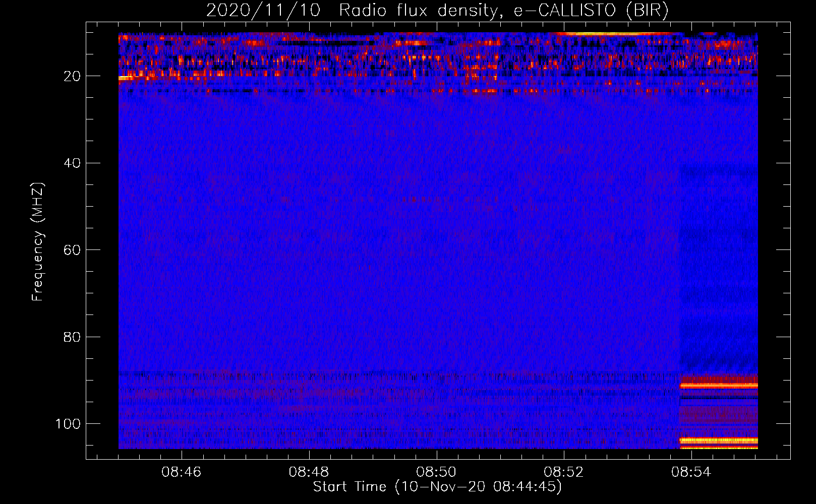The height and width of the screenshot is (504, 816).
Task: Click the 100 MHz frequency tick label
Action: (x=68, y=423)
